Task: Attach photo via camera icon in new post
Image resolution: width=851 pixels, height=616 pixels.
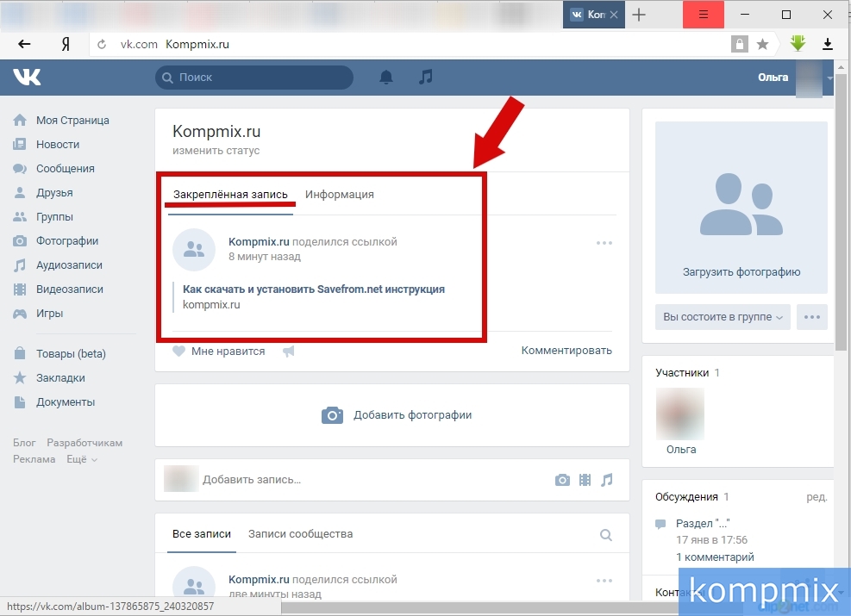Action: [562, 480]
